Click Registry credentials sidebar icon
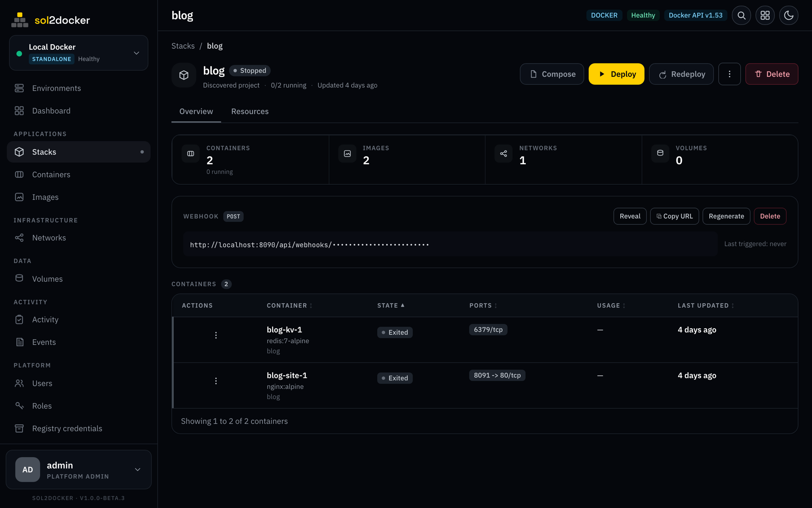 coord(19,428)
